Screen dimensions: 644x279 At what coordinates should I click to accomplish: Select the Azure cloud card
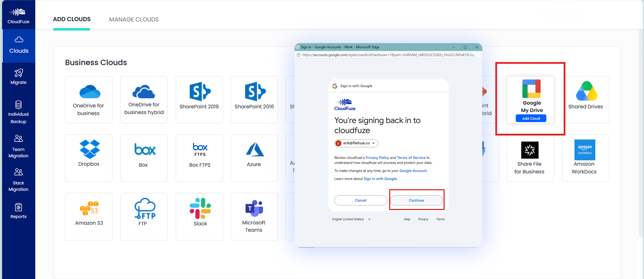coord(254,158)
